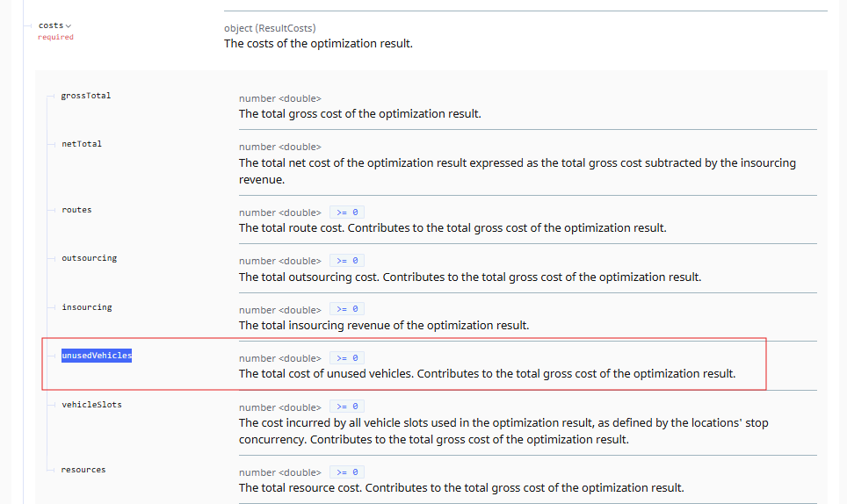Select the routes property name
This screenshot has width=847, height=504.
[76, 210]
